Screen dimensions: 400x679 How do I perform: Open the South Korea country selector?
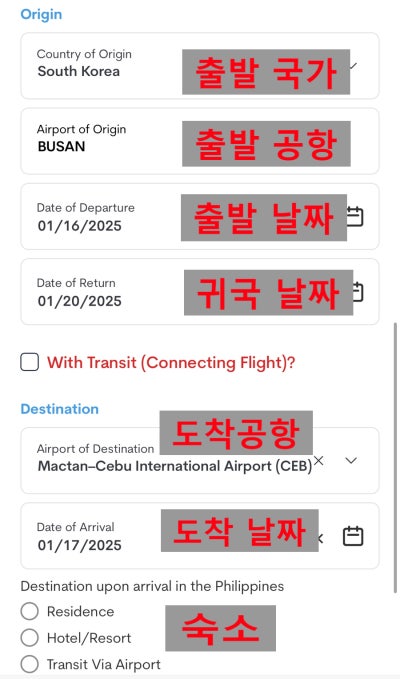click(200, 66)
